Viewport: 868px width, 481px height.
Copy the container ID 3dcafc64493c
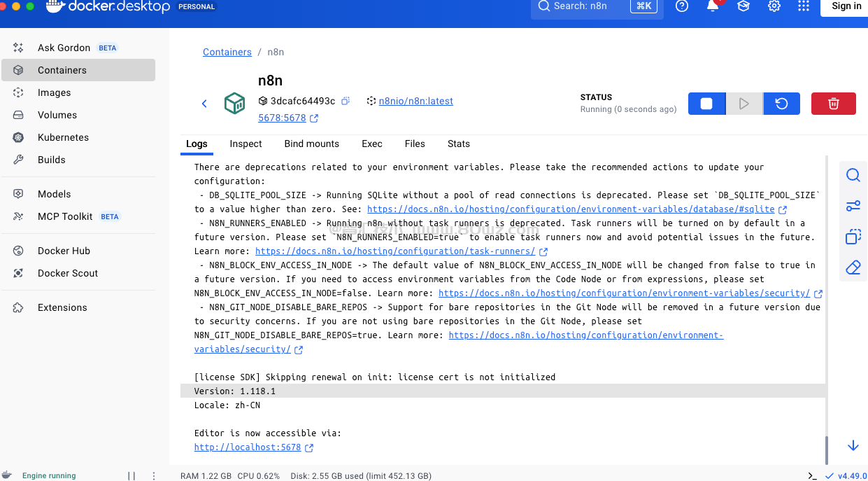(346, 102)
